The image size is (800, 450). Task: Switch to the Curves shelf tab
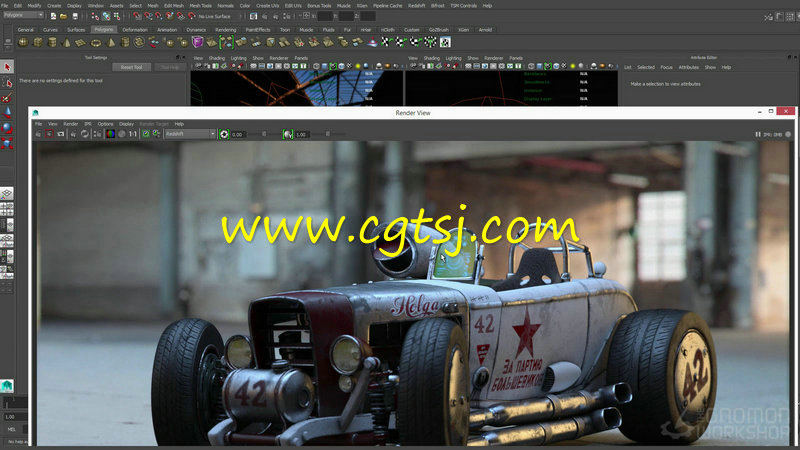tap(51, 30)
